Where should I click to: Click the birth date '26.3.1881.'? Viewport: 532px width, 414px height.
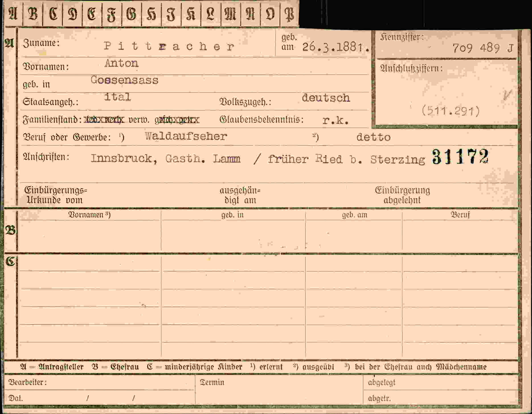pyautogui.click(x=336, y=47)
